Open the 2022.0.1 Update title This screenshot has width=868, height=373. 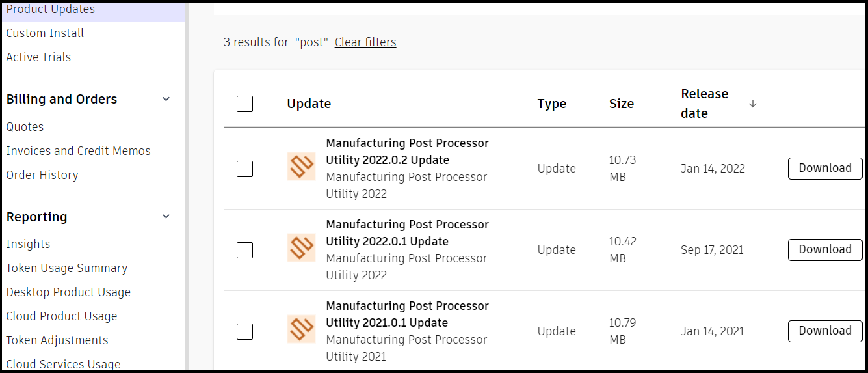coord(407,233)
